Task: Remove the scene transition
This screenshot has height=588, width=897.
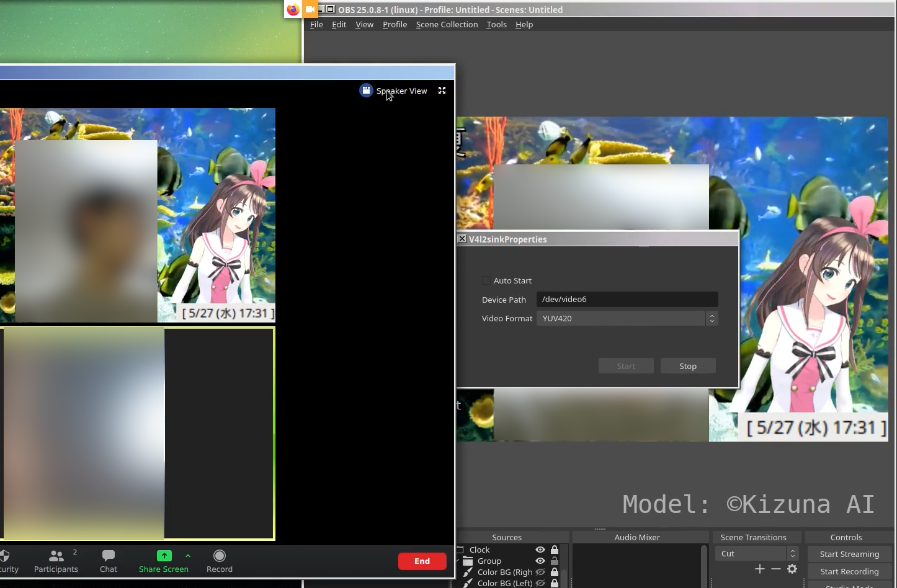Action: pos(776,569)
